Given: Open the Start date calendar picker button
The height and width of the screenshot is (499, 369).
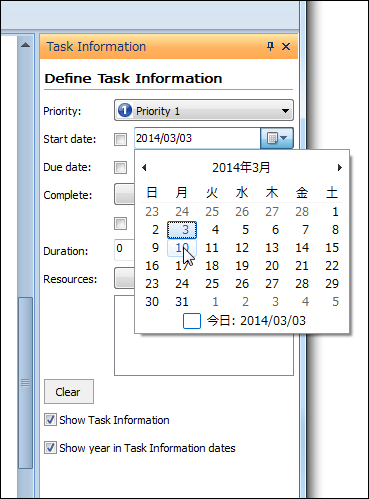Looking at the screenshot, I should [277, 138].
